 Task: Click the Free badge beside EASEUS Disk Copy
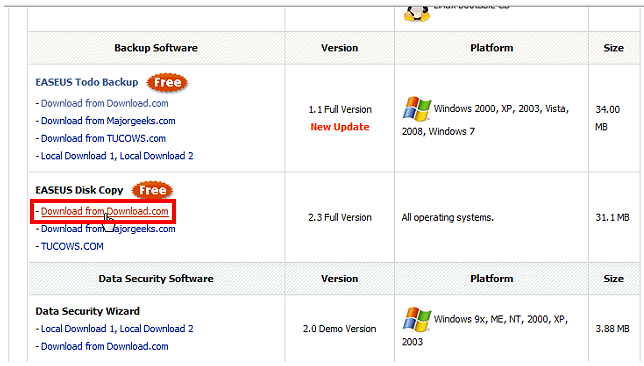[x=152, y=190]
